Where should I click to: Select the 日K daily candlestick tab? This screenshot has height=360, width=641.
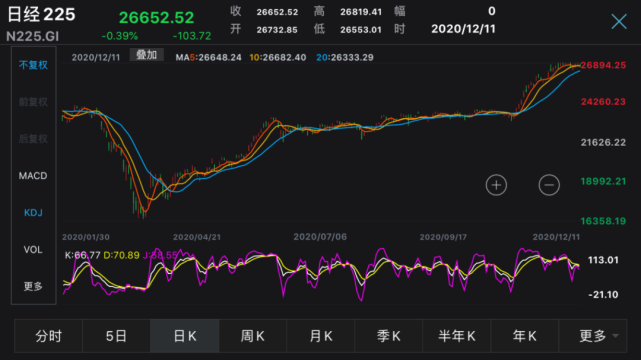185,336
